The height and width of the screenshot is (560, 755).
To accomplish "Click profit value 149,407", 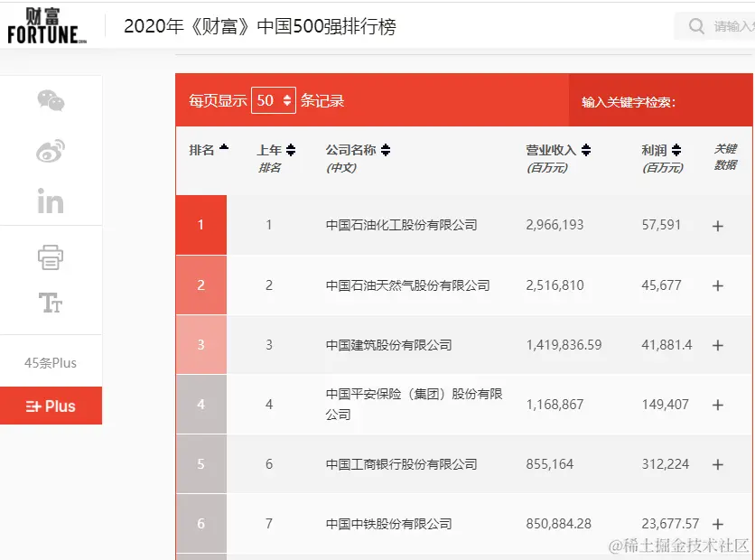I will 665,405.
